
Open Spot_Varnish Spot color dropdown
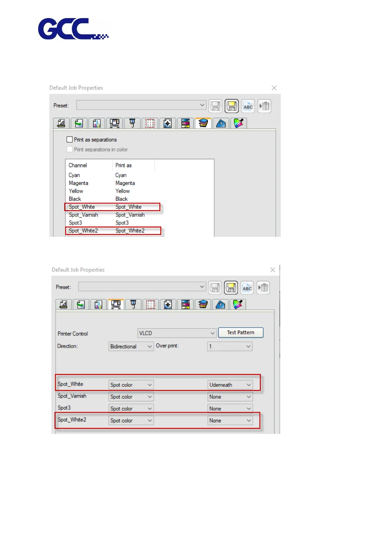click(x=131, y=397)
